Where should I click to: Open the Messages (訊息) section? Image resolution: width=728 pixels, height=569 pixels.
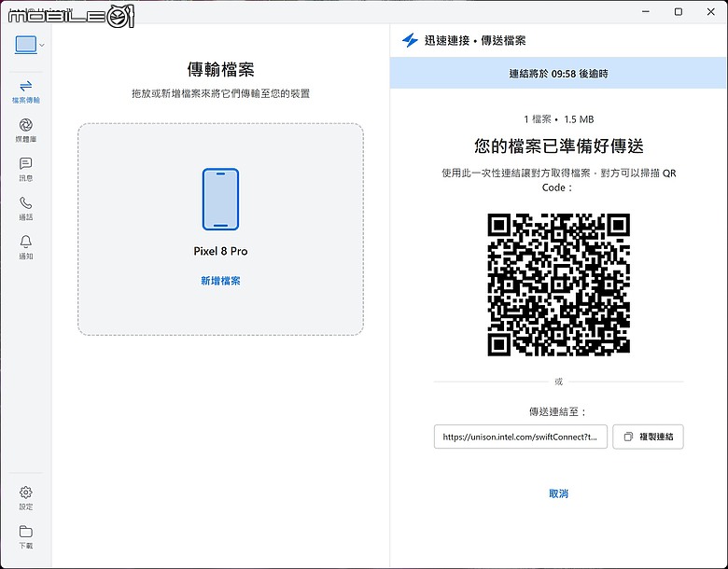(25, 170)
